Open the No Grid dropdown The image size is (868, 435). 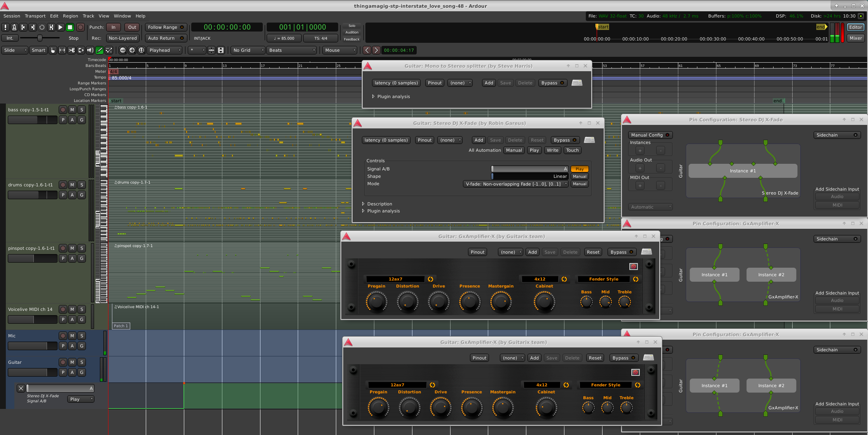(248, 50)
